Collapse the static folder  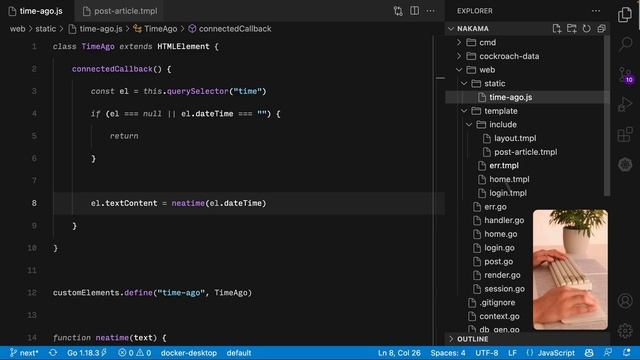tap(494, 84)
